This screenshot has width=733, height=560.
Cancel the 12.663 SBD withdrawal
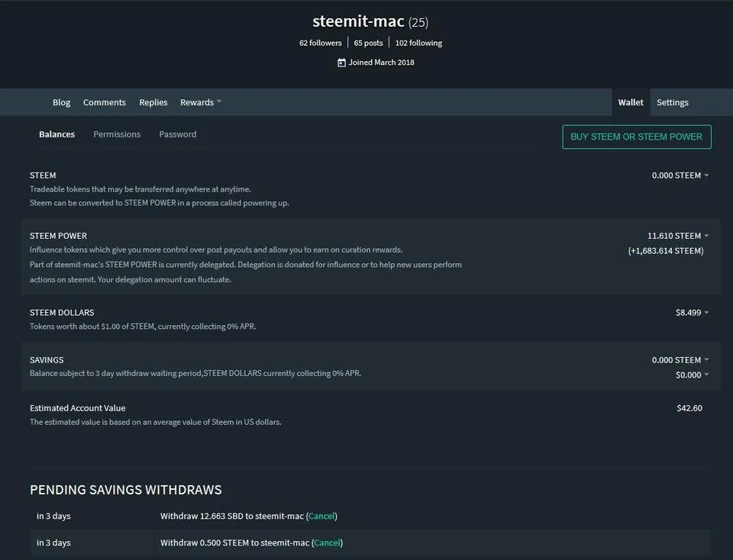click(321, 516)
